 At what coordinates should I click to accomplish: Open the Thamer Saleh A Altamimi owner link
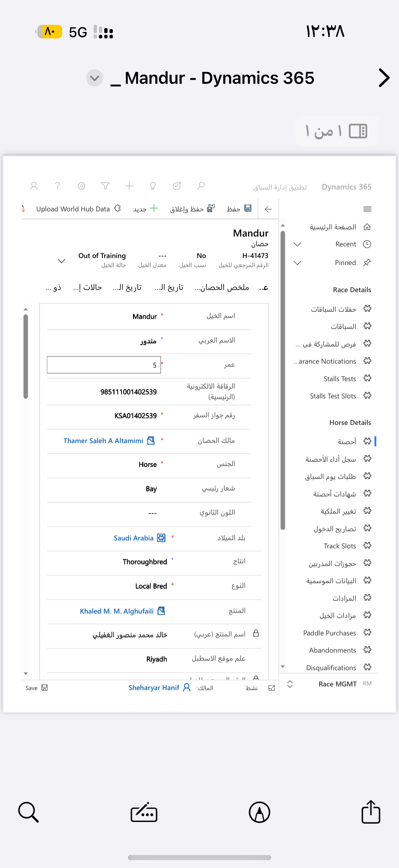pyautogui.click(x=103, y=440)
